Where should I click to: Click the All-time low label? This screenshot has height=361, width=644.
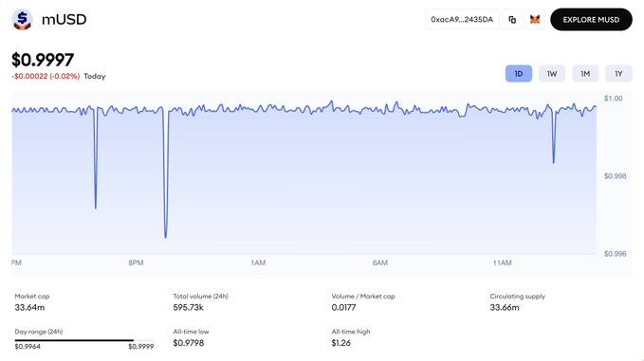191,332
